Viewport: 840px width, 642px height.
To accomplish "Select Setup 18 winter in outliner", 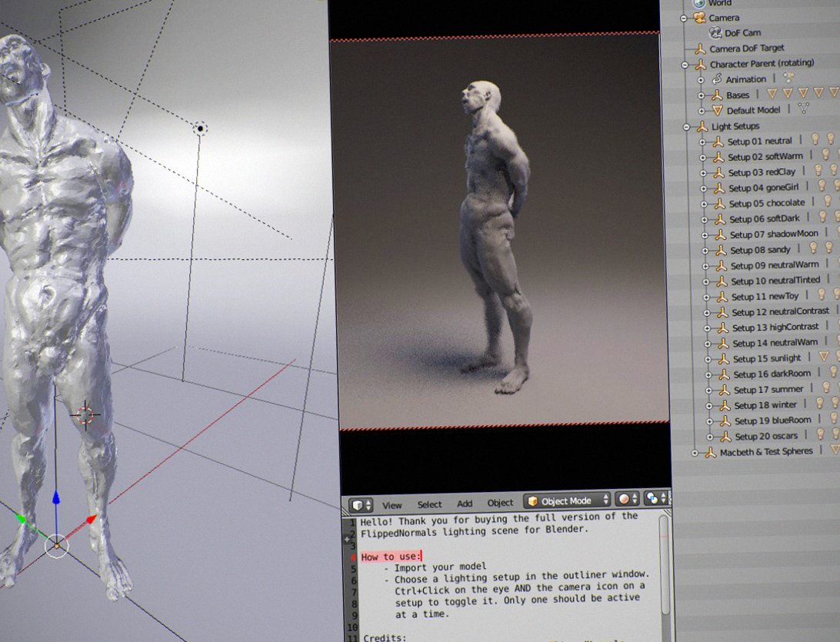I will click(765, 405).
